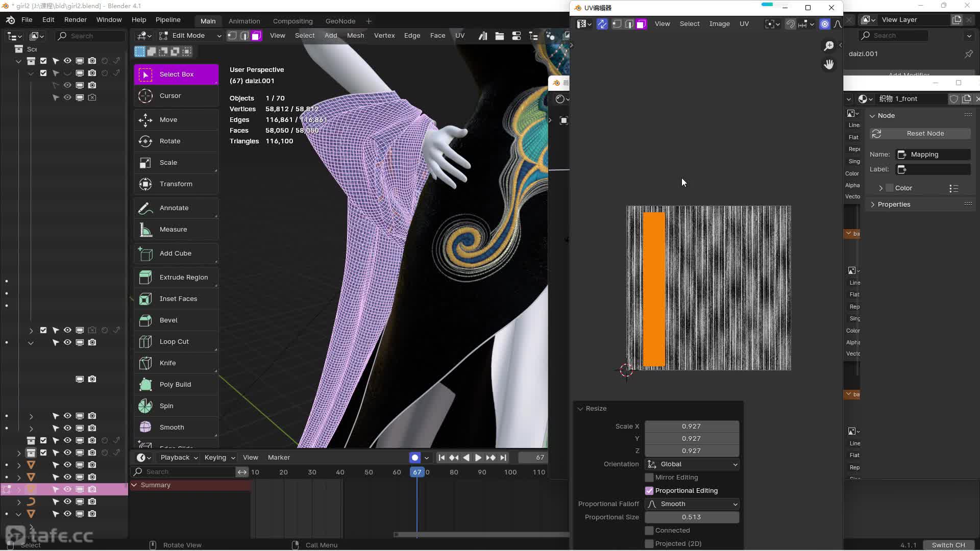
Task: Select the Inset Faces tool
Action: click(176, 298)
